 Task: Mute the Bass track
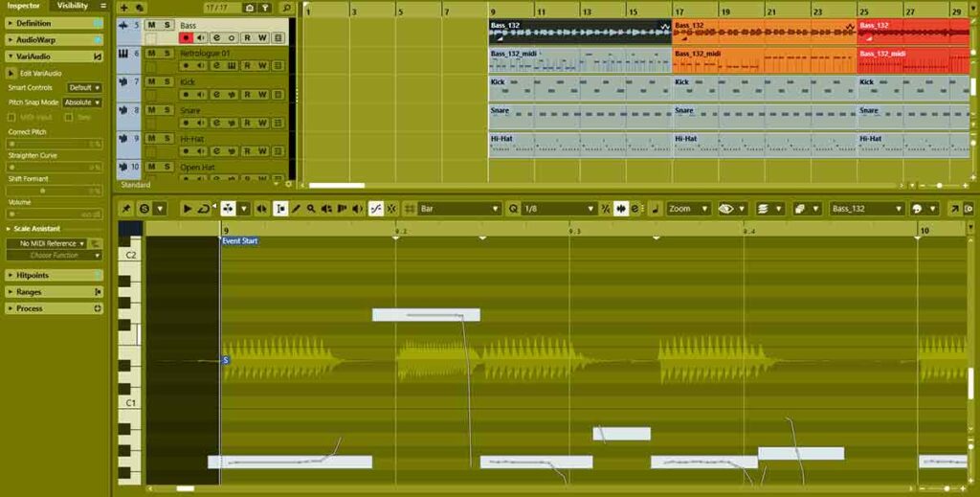[152, 25]
